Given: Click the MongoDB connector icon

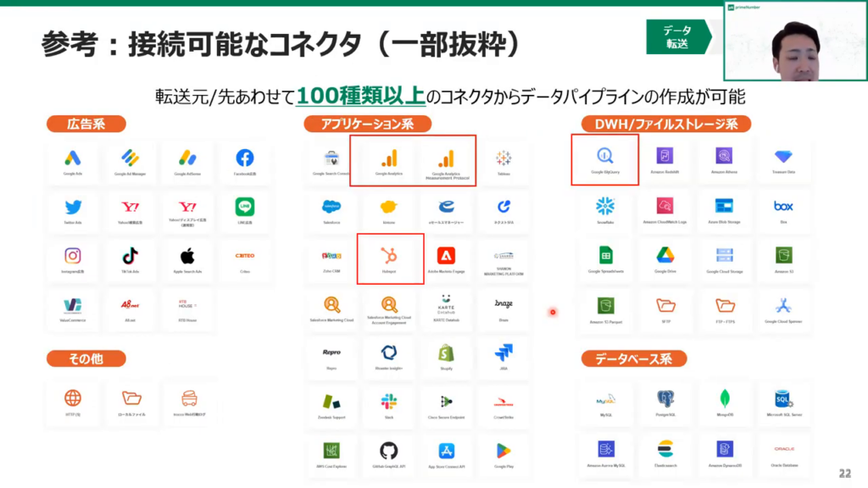Looking at the screenshot, I should point(724,398).
